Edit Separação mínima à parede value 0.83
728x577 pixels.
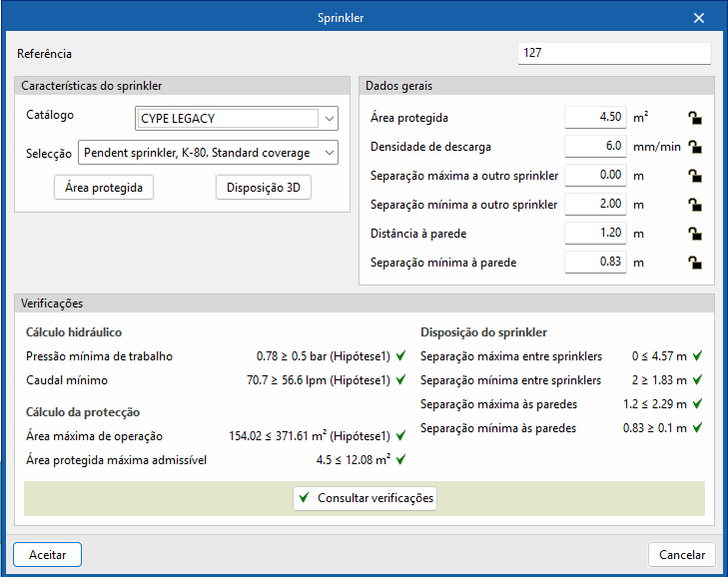pyautogui.click(x=595, y=262)
